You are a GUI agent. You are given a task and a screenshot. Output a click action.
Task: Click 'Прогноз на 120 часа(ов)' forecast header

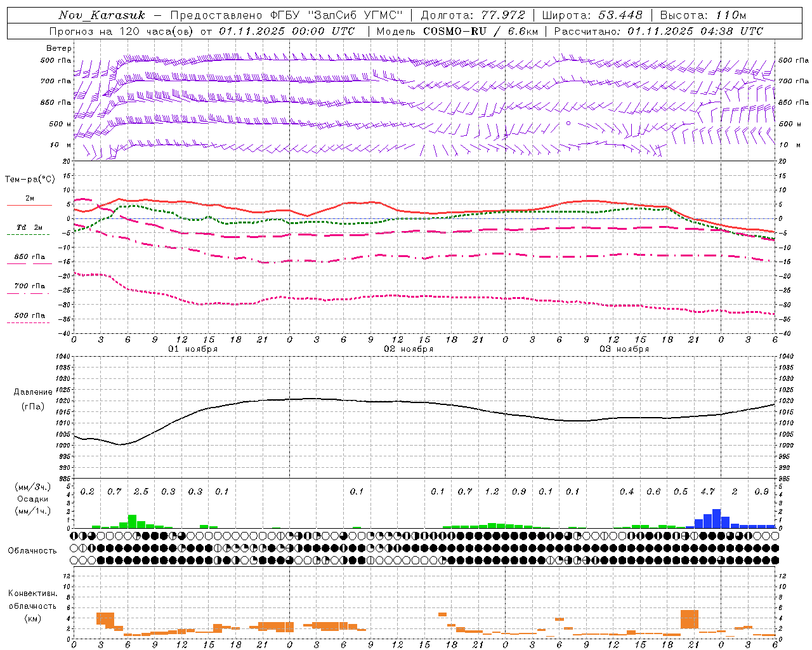(122, 31)
